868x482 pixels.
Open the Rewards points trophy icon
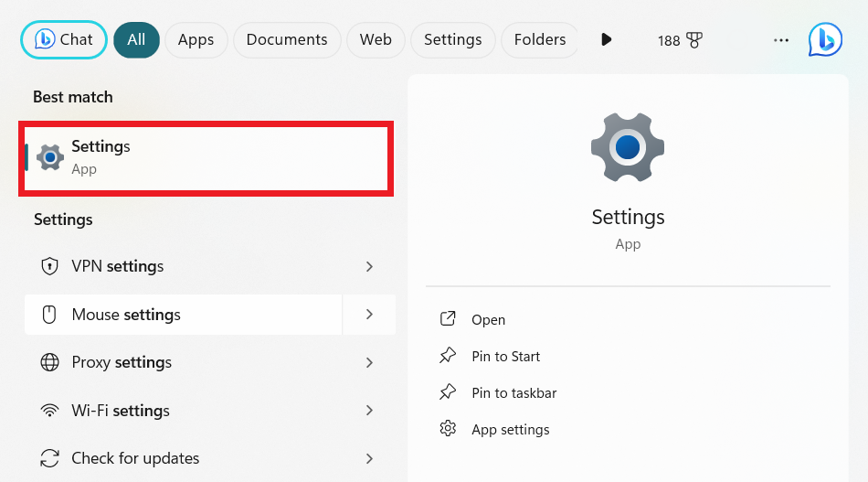(693, 40)
